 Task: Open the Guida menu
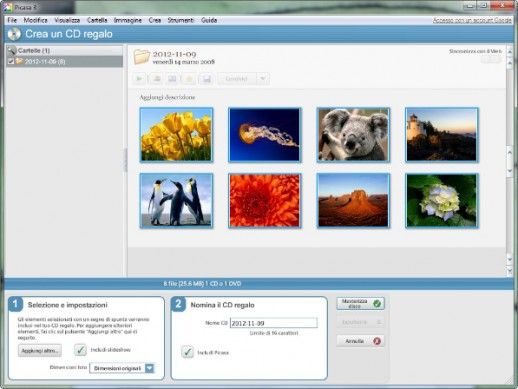tap(209, 20)
